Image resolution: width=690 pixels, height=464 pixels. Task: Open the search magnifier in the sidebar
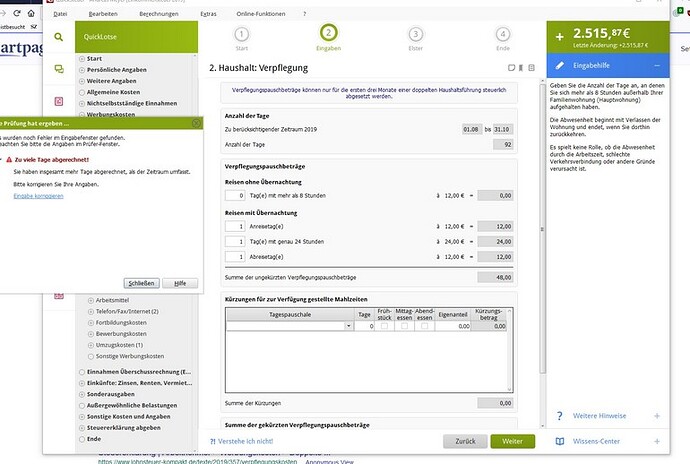(x=59, y=37)
